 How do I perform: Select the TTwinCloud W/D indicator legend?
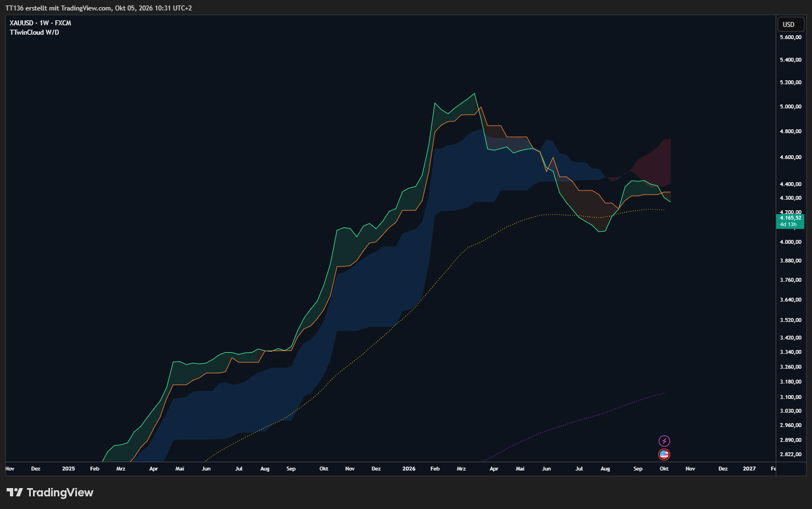pyautogui.click(x=34, y=32)
